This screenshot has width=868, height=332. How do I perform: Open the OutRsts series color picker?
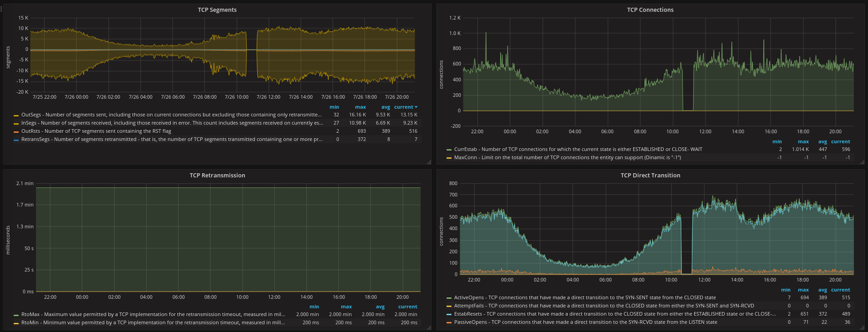click(x=16, y=132)
